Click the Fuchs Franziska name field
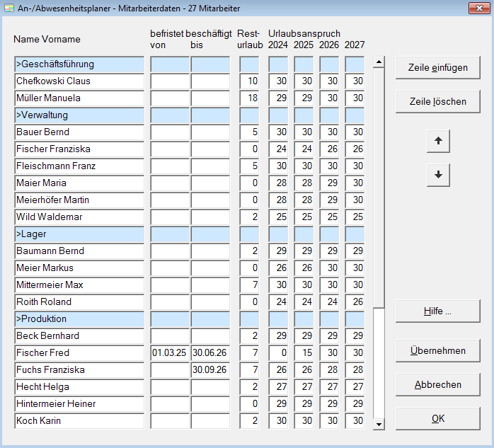Viewport: 494px width, 448px height. 79,370
